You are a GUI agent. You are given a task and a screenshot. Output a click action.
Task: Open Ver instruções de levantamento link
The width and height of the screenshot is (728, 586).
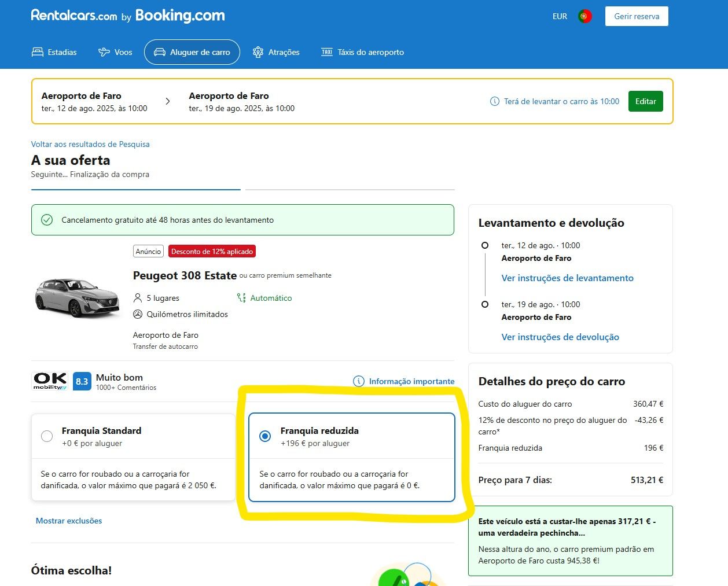568,278
